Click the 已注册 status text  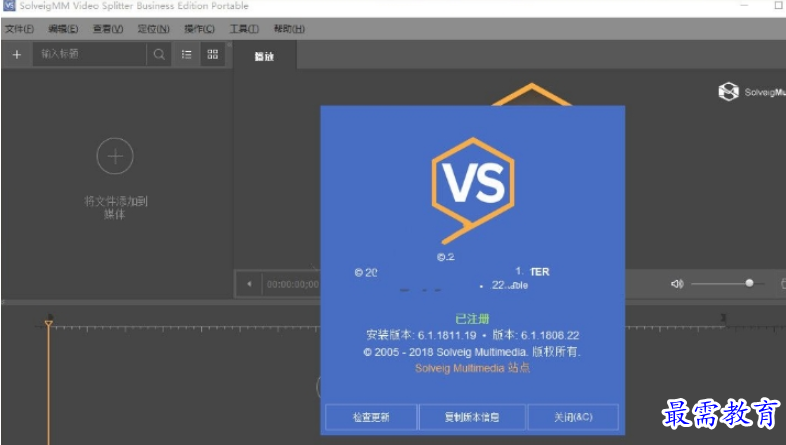click(472, 319)
